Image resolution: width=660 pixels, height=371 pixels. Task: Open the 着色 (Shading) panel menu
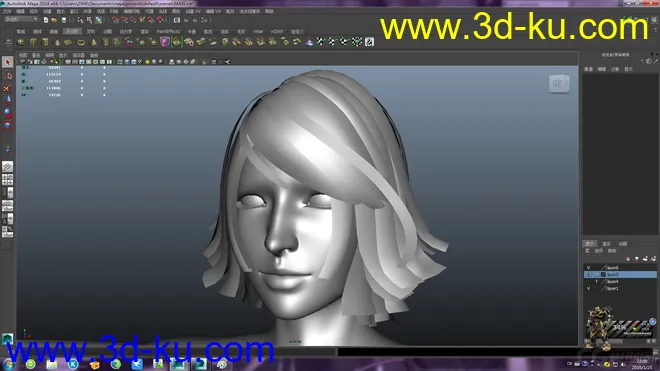[x=36, y=55]
